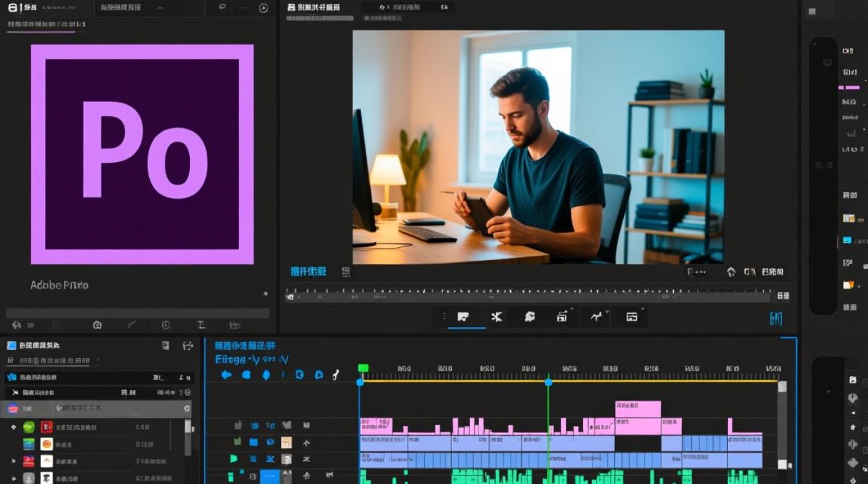Click the project panel vertical scrollbar
Viewport: 868px width, 484px height.
tap(188, 437)
